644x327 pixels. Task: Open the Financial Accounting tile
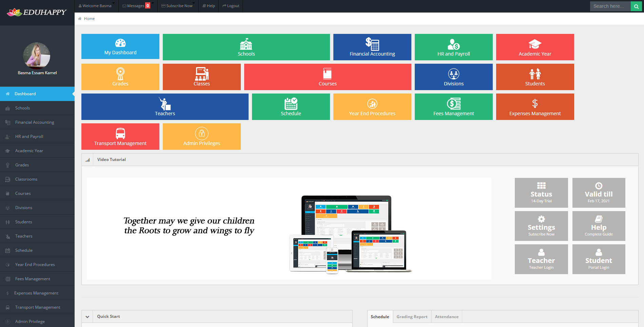[x=372, y=47]
